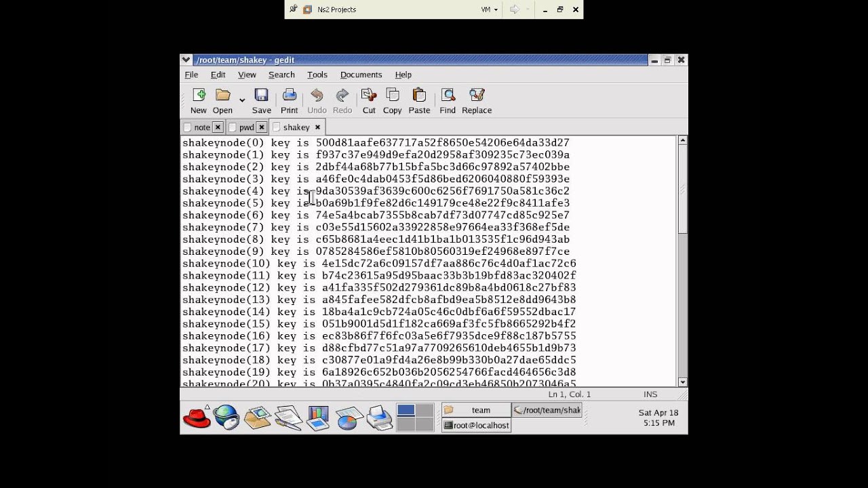Open the Help menu

tap(403, 75)
